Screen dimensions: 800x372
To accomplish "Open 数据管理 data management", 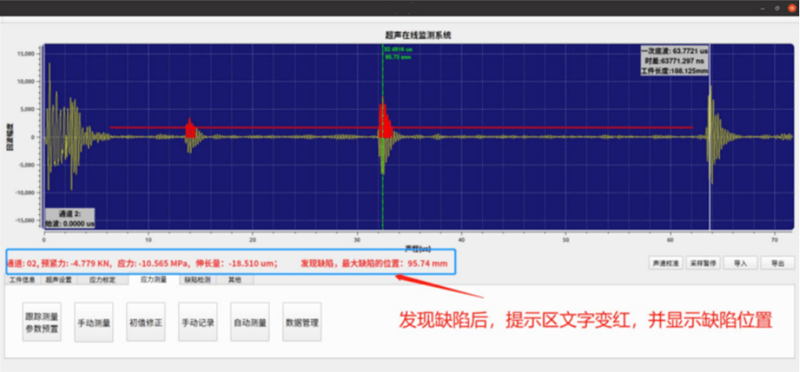I will (302, 322).
